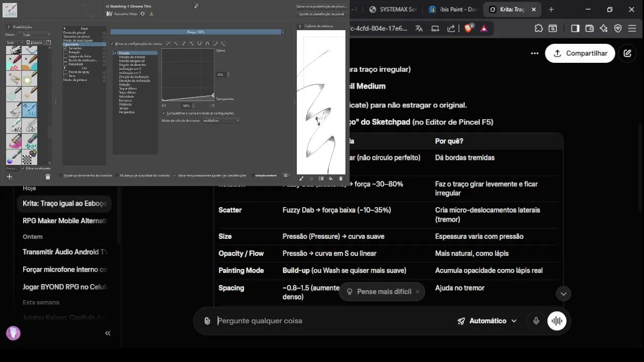Adjust the 10% curve value spinner
Viewport: 644px width, 362px height.
tap(223, 75)
